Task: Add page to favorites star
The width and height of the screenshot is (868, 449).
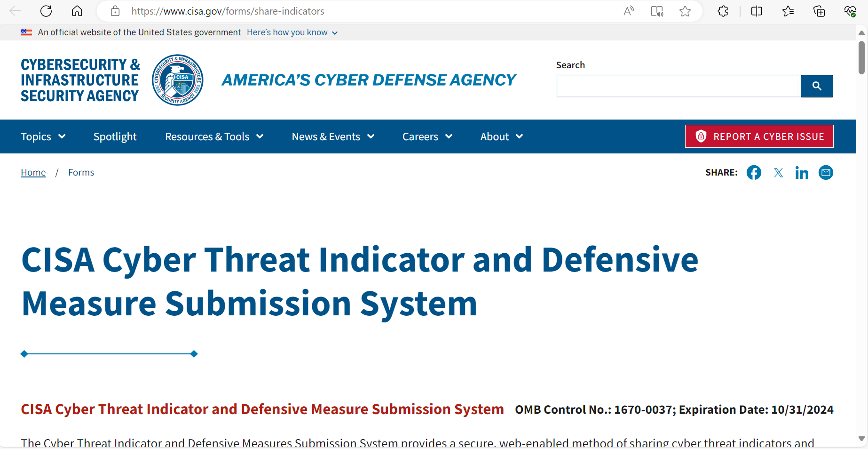Action: [685, 11]
